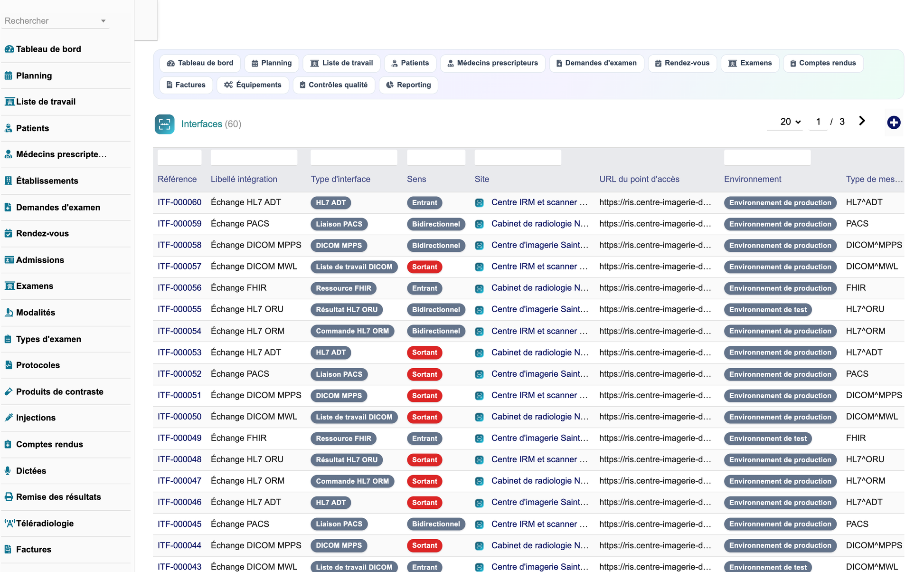
Task: Click Environnement de test badge in ITF-000049 row
Action: 768,439
